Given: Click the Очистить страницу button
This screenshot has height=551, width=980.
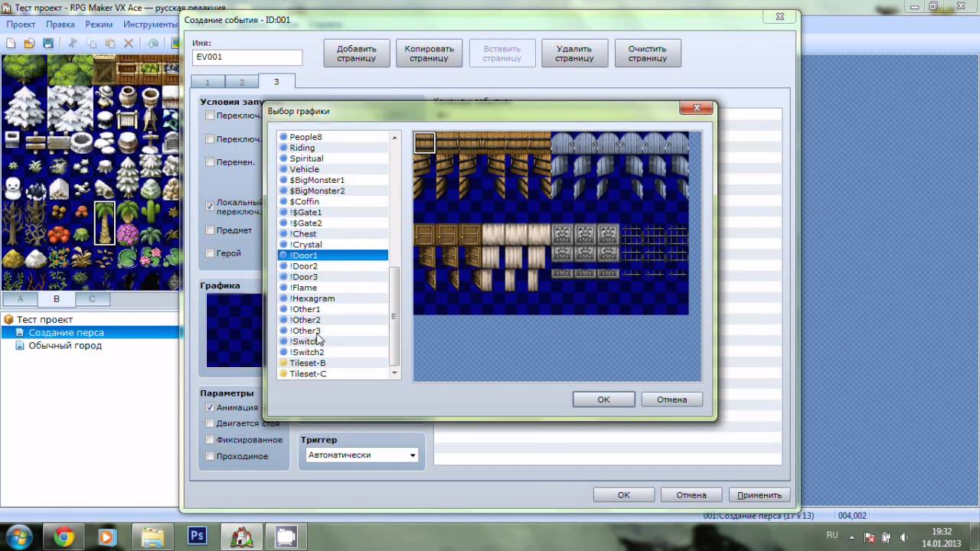Looking at the screenshot, I should click(648, 53).
